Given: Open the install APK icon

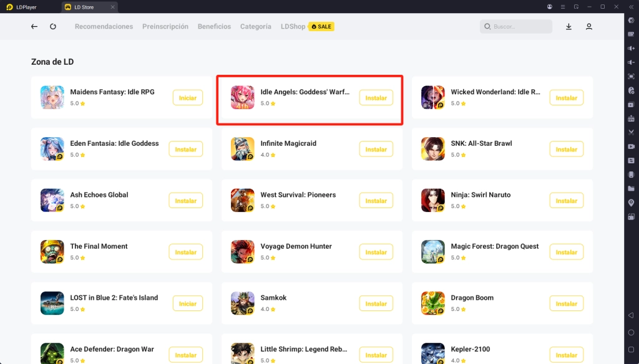Looking at the screenshot, I should click(x=632, y=118).
